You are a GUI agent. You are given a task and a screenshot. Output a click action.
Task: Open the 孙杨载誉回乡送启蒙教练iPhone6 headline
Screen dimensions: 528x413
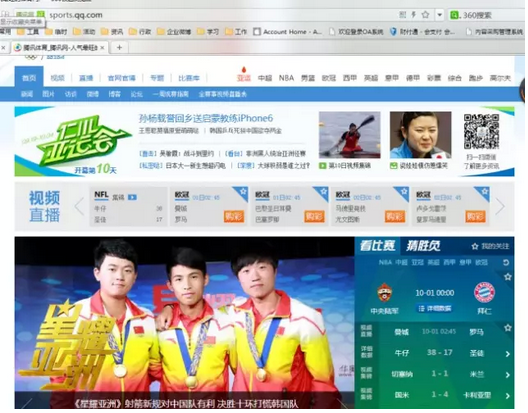coord(206,118)
